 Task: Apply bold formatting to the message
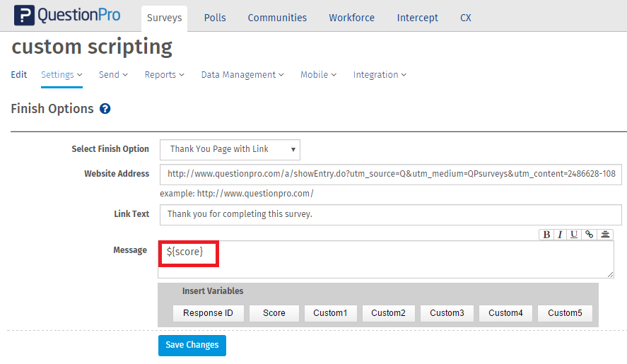click(546, 235)
